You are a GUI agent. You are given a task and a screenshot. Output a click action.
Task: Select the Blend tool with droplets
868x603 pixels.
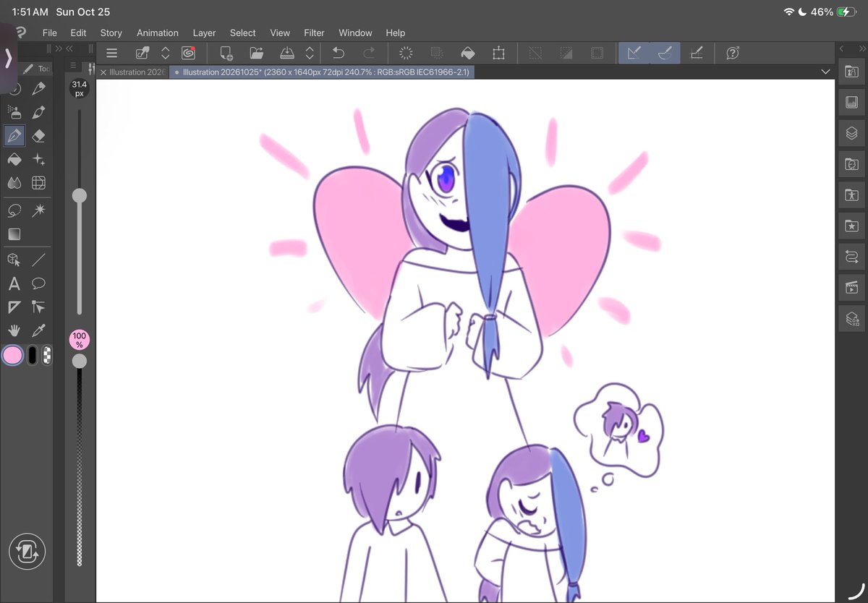(14, 182)
